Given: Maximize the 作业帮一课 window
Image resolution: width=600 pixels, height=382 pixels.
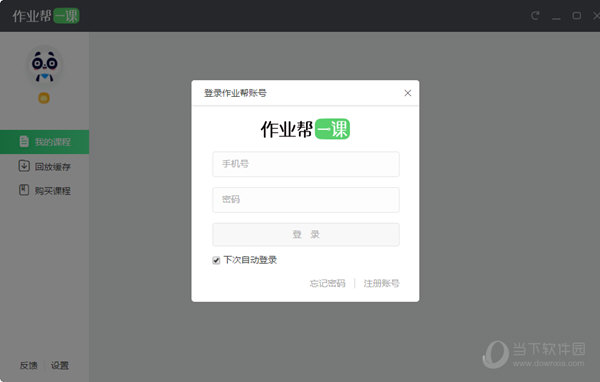Looking at the screenshot, I should click(x=576, y=15).
